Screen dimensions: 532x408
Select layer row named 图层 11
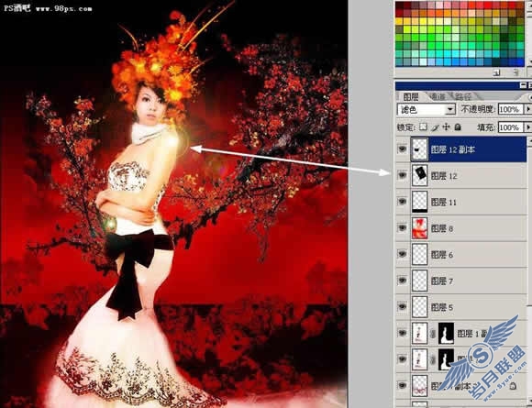(461, 202)
